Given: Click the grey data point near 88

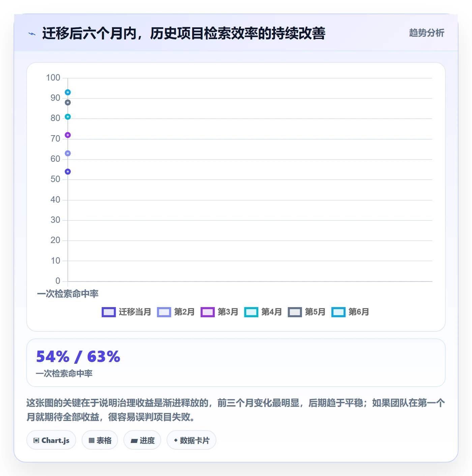Looking at the screenshot, I should (68, 102).
